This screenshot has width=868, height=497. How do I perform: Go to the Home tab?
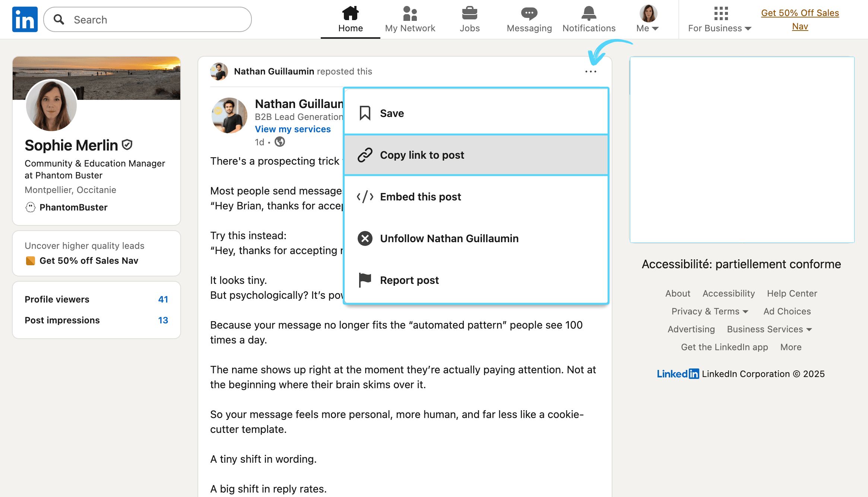tap(351, 19)
